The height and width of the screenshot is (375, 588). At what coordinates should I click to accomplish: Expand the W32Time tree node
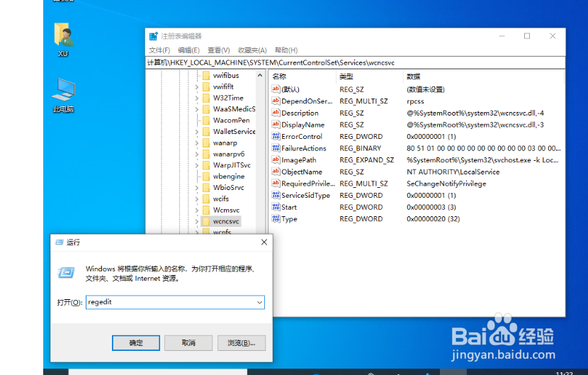point(197,98)
